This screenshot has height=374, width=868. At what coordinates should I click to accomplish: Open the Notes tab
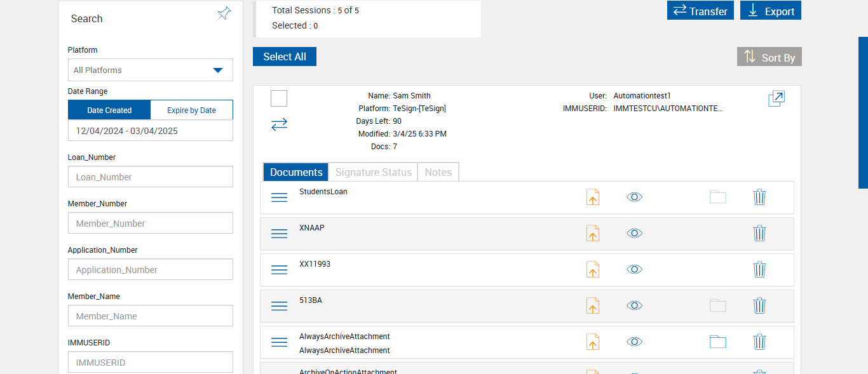tap(438, 172)
